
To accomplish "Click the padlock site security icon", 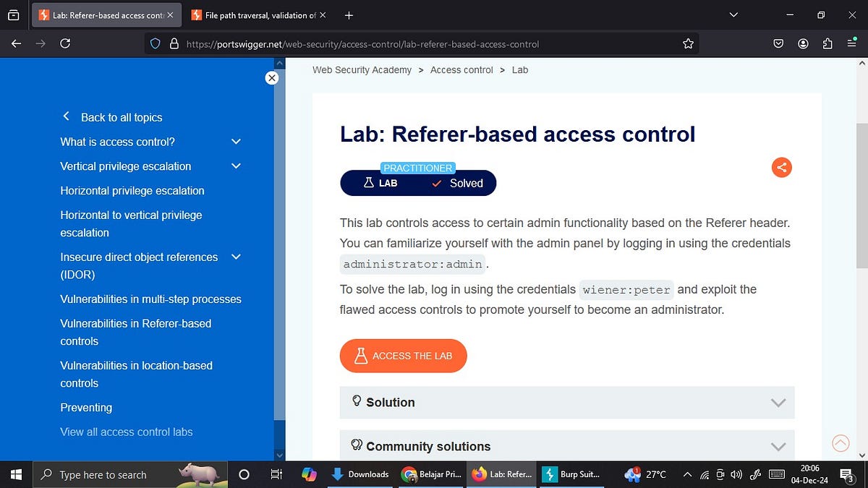I will (174, 43).
